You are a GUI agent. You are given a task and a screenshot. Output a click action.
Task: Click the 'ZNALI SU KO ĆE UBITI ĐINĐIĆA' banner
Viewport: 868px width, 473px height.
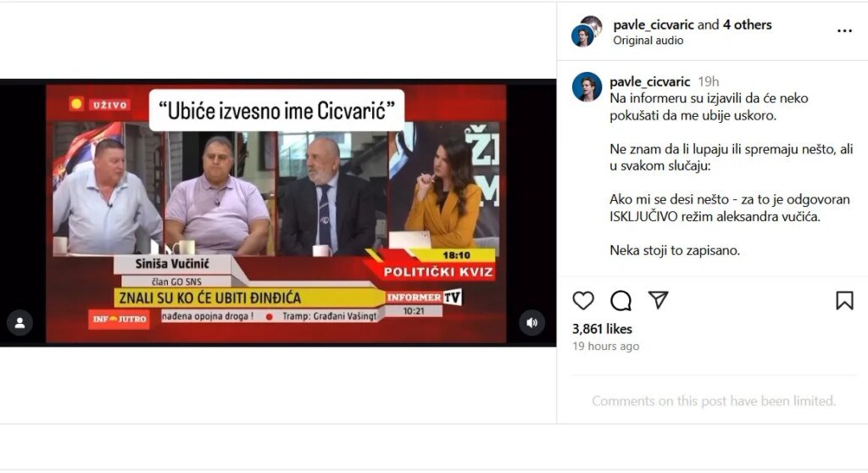tap(249, 298)
